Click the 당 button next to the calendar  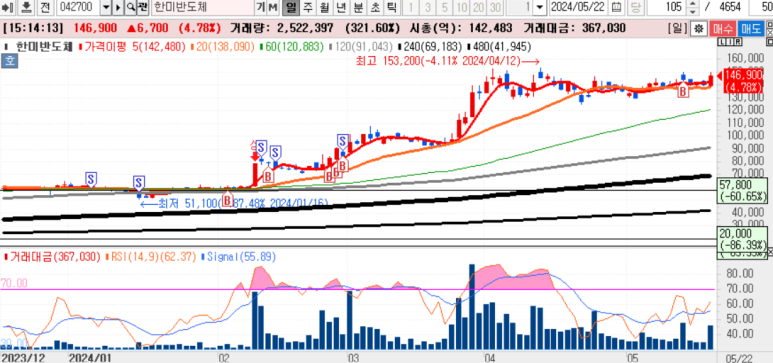coord(635,7)
